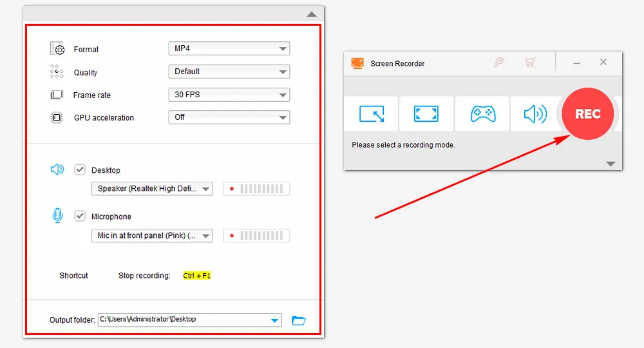
Task: Minimize the Screen Recorder window
Action: [x=577, y=63]
